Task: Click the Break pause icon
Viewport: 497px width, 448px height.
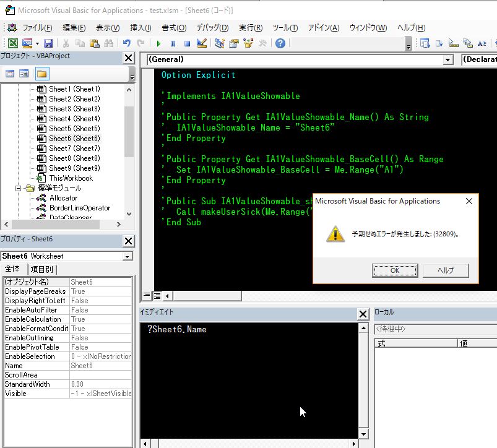Action: point(173,43)
